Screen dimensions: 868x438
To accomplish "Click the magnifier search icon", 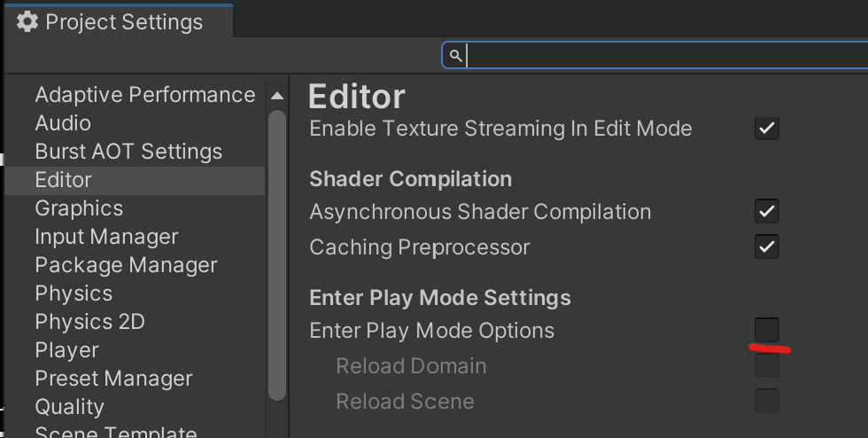I will tap(455, 56).
